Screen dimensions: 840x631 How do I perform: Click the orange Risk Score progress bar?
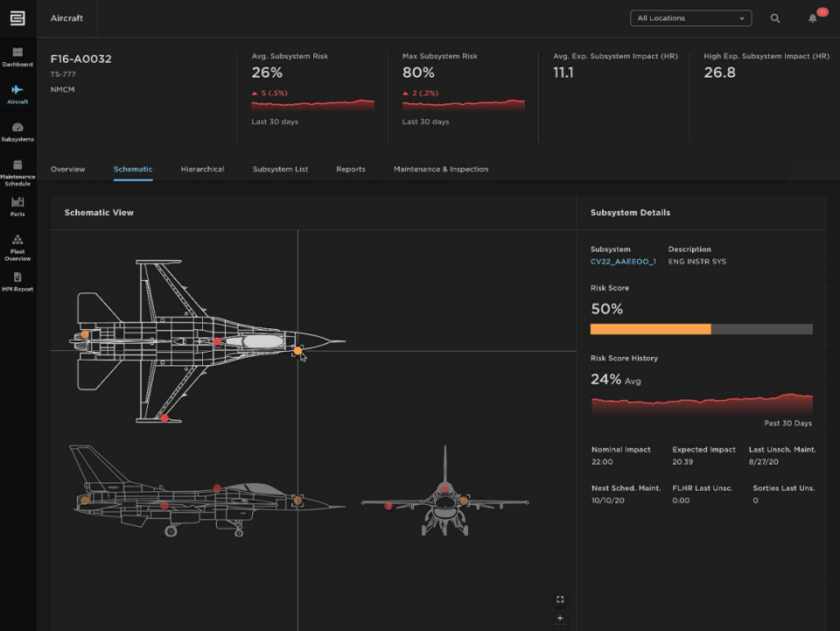(x=701, y=329)
